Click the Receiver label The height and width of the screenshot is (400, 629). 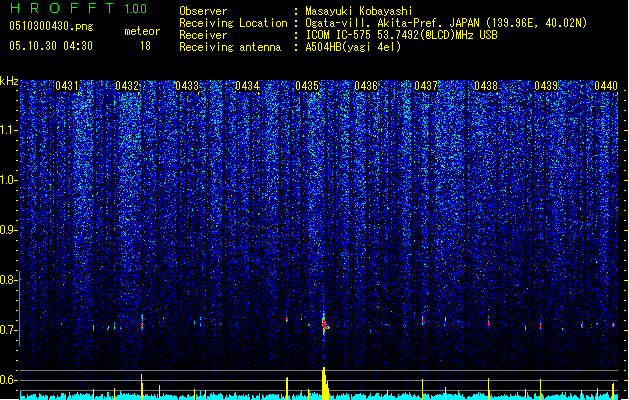pyautogui.click(x=203, y=35)
